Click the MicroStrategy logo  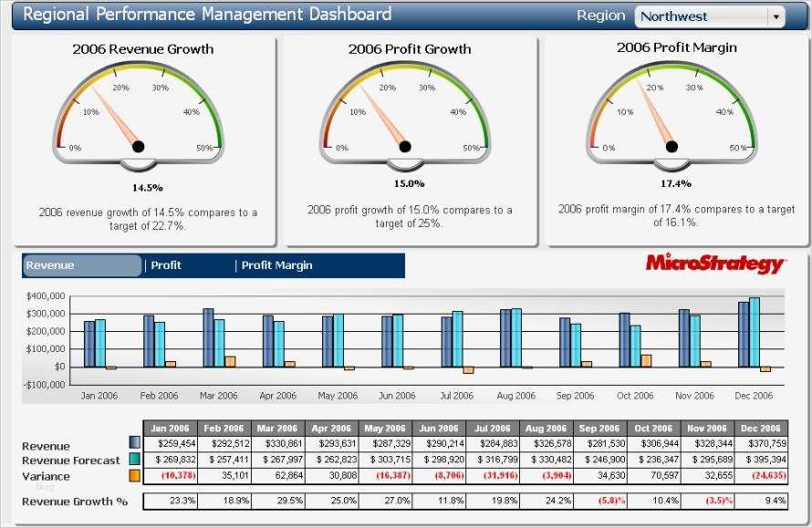(x=715, y=264)
